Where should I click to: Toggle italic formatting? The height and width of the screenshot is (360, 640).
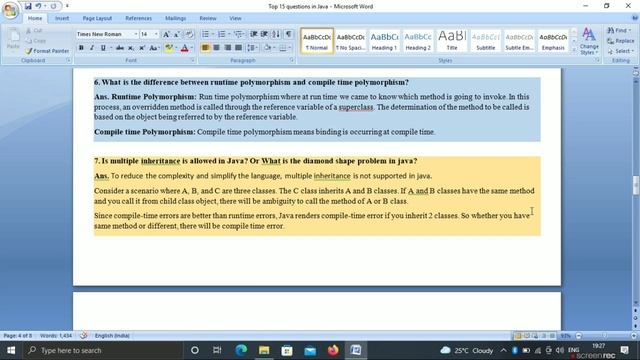[x=92, y=48]
